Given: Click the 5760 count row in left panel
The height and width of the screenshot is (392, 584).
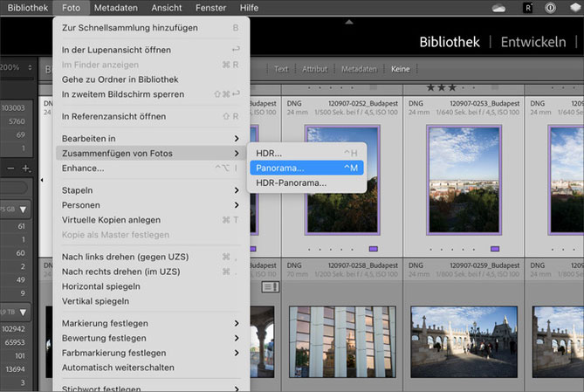Looking at the screenshot, I should point(17,121).
